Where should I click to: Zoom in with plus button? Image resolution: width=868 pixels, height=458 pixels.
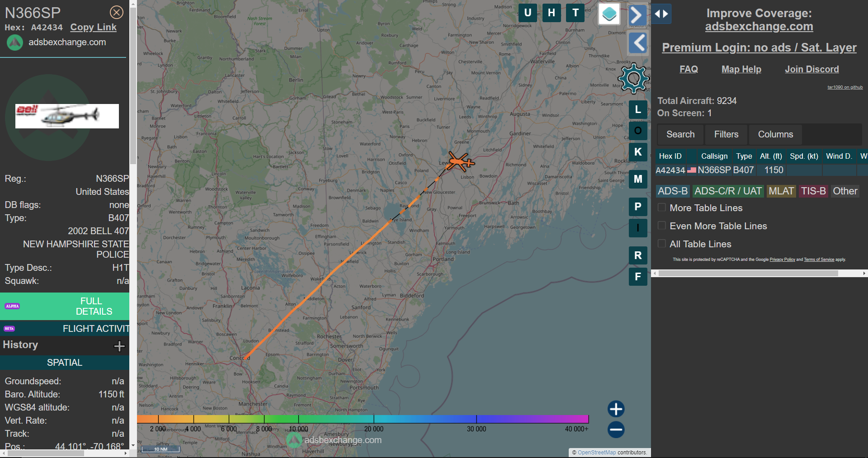(616, 409)
